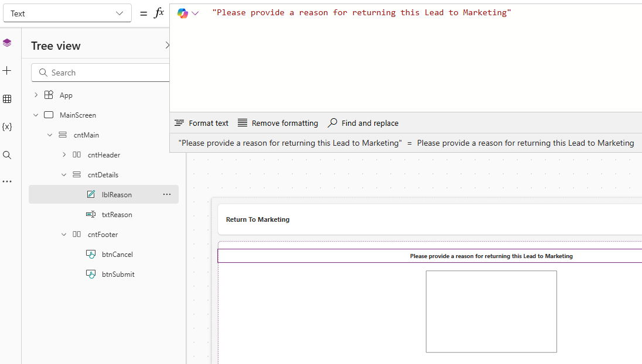
Task: Open the sidebar more options ellipsis
Action: tap(7, 181)
